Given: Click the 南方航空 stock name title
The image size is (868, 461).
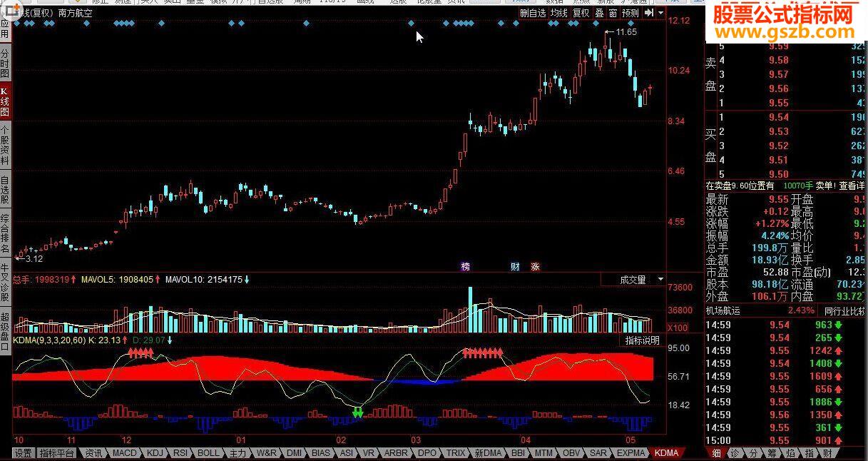Looking at the screenshot, I should pyautogui.click(x=75, y=13).
